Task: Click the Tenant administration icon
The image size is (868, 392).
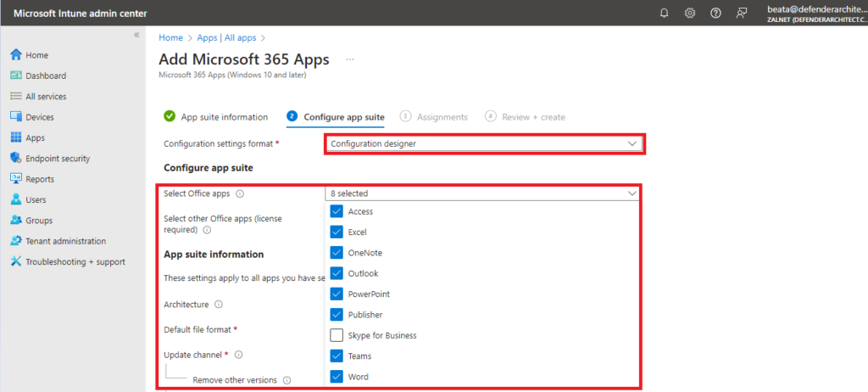Action: pyautogui.click(x=16, y=241)
